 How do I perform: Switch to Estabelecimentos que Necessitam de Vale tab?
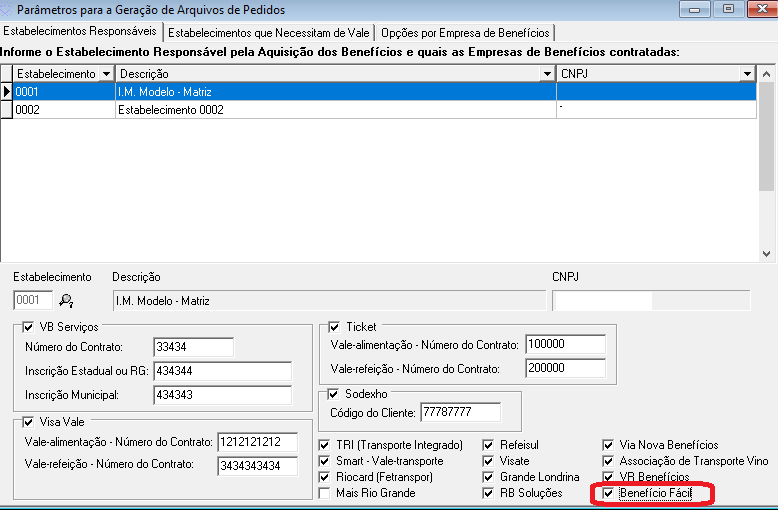(262, 32)
